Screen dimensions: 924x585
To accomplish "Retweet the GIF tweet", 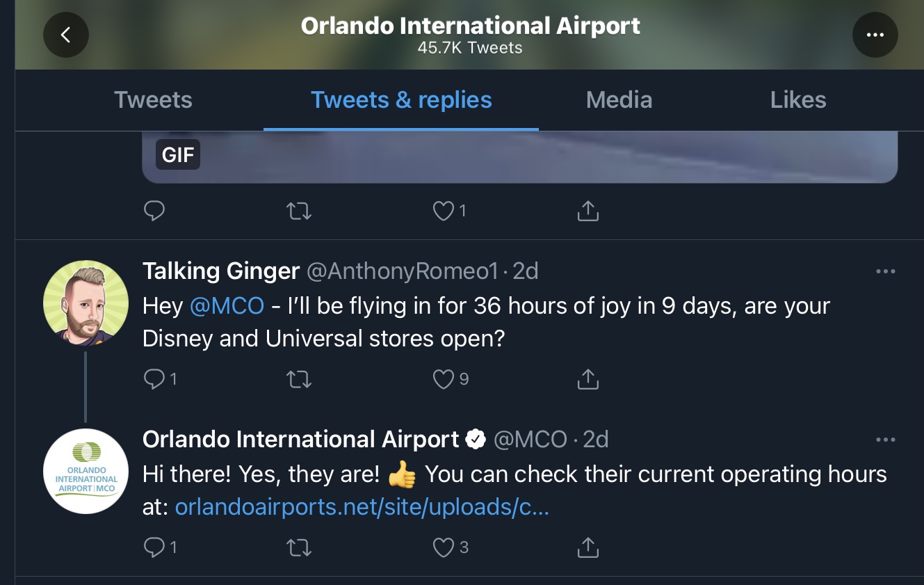I will pos(299,211).
